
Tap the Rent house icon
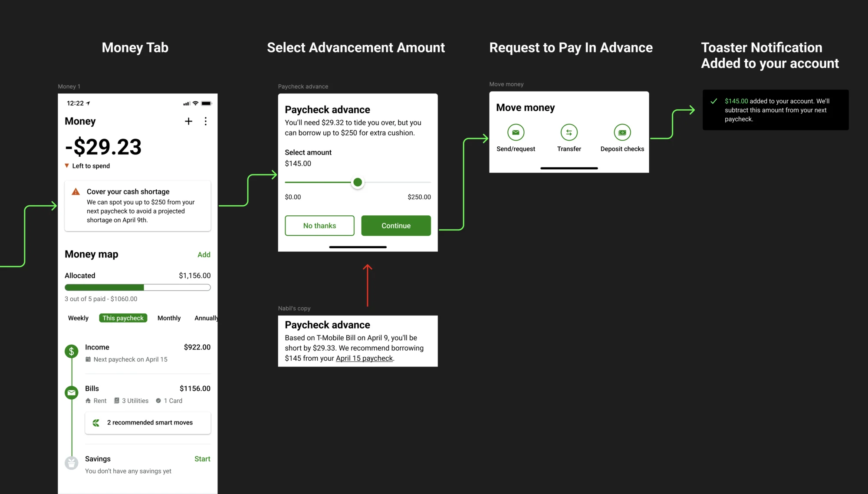click(88, 401)
